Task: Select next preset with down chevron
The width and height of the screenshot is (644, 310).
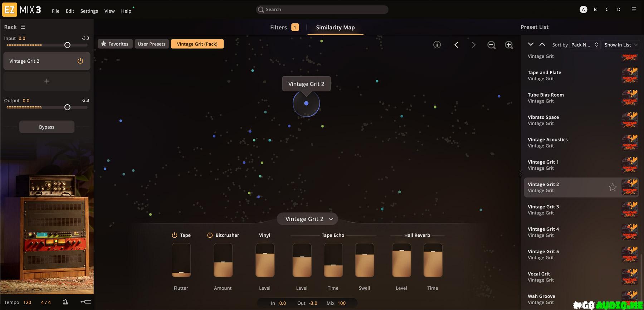Action: pyautogui.click(x=531, y=44)
